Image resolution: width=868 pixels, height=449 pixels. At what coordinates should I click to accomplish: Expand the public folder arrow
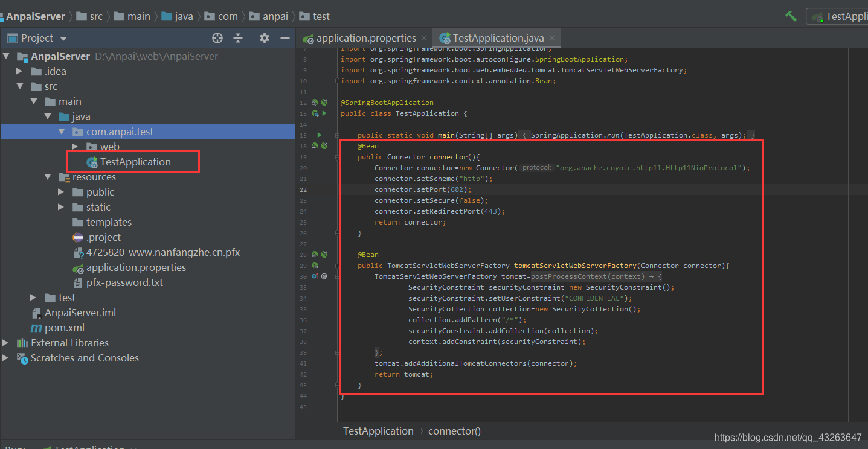click(62, 192)
